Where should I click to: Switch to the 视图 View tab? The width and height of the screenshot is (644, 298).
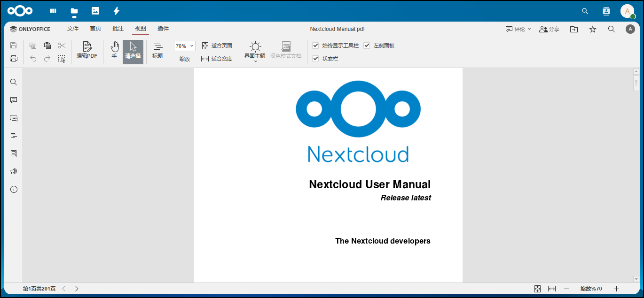(x=141, y=29)
